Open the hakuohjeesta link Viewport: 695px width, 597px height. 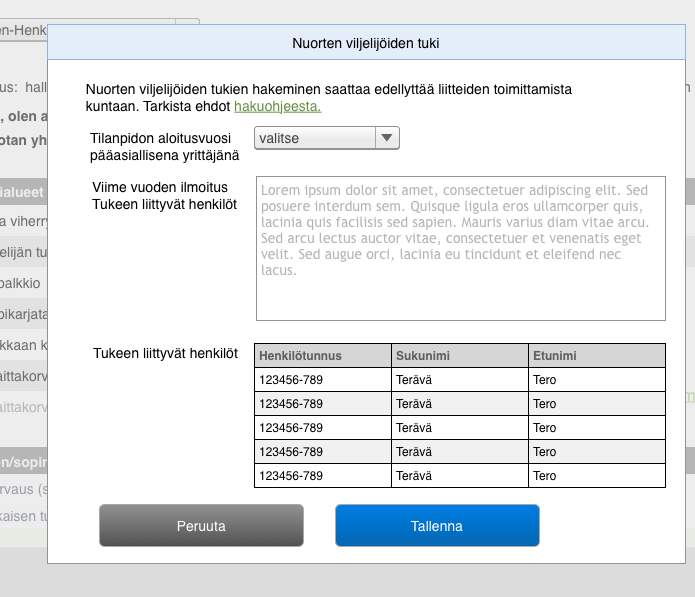tap(277, 106)
